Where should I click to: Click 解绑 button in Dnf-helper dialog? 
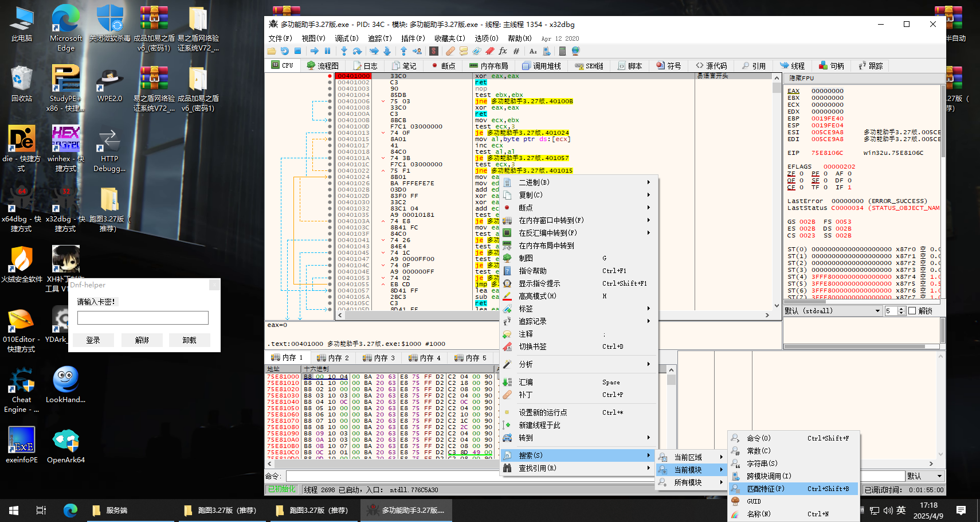point(142,340)
